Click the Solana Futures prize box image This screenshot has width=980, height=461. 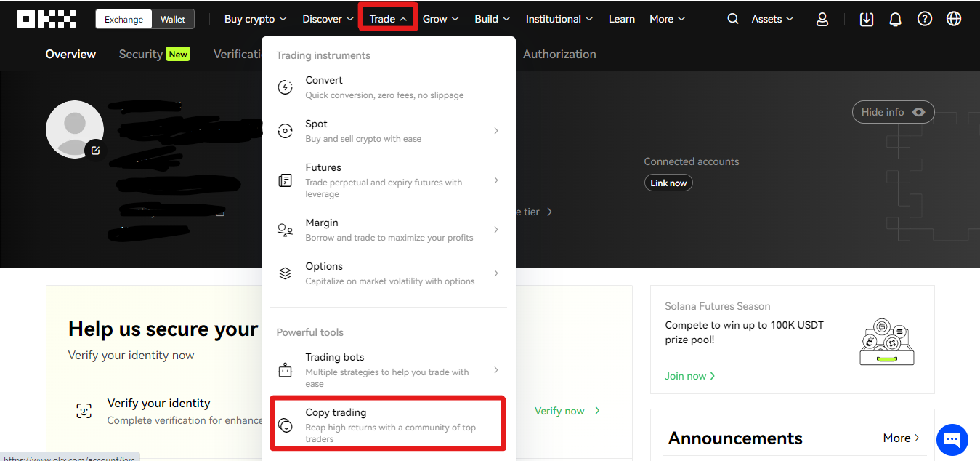click(x=886, y=341)
